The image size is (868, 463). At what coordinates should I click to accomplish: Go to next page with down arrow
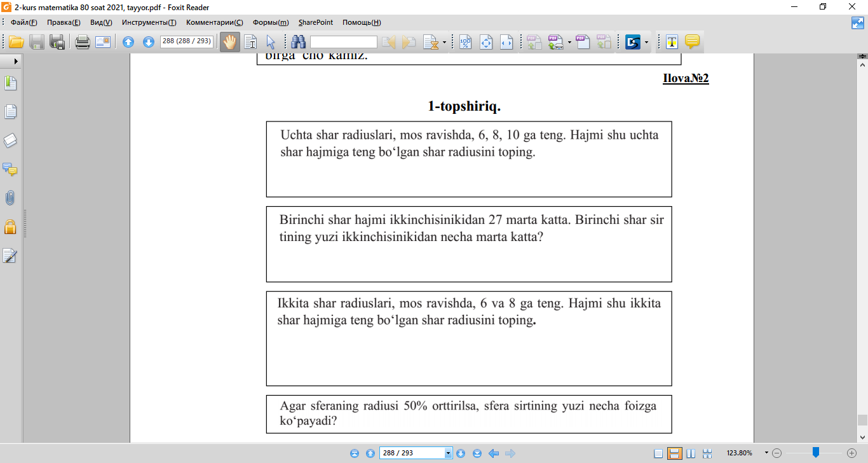tap(149, 43)
